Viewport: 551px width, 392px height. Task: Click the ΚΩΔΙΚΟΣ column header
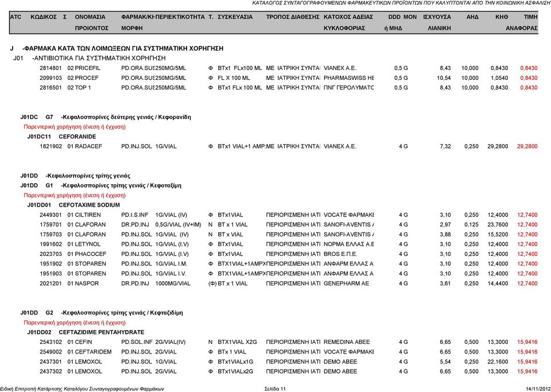pyautogui.click(x=44, y=17)
